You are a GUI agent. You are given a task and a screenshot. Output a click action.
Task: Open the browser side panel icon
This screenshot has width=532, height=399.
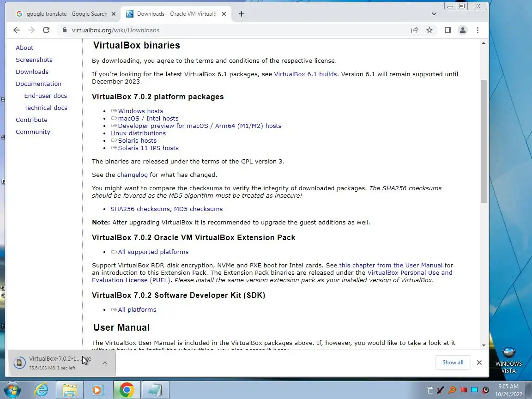tap(448, 30)
